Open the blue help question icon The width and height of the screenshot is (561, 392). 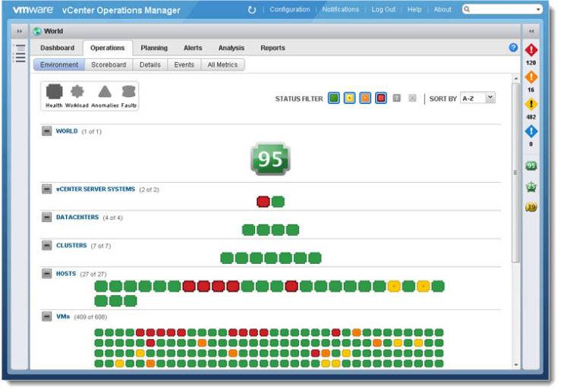coord(513,48)
